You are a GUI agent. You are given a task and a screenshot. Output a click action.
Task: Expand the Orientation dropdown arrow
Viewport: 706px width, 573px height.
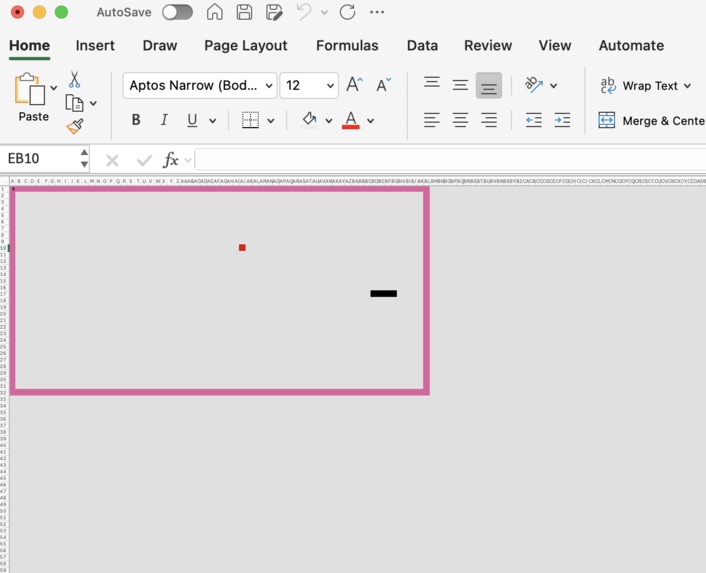[x=554, y=86]
